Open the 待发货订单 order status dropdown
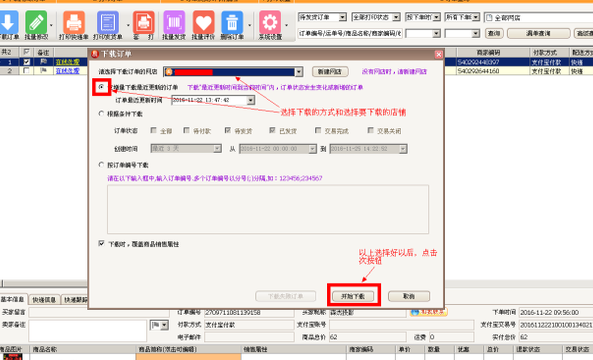 click(342, 17)
